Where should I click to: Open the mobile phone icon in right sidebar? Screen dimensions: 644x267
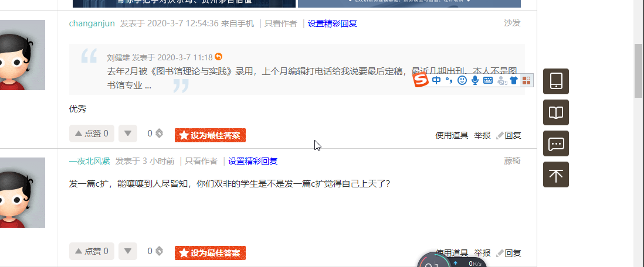(555, 81)
